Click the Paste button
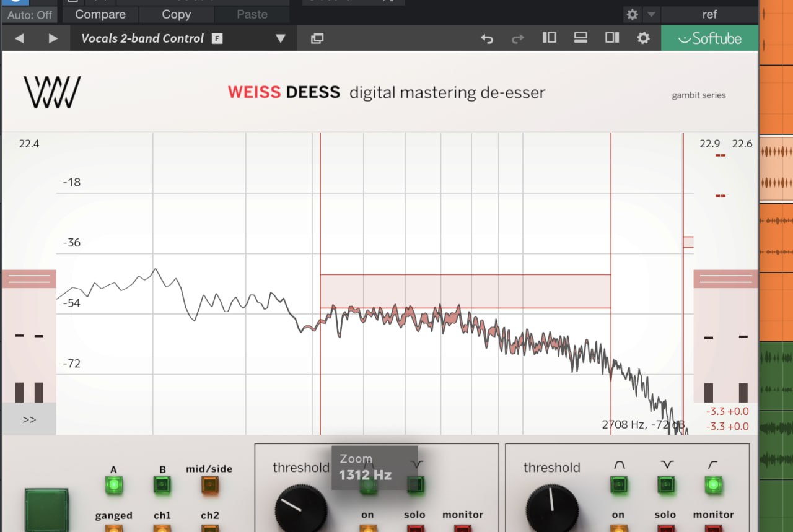This screenshot has width=793, height=532. pyautogui.click(x=252, y=14)
